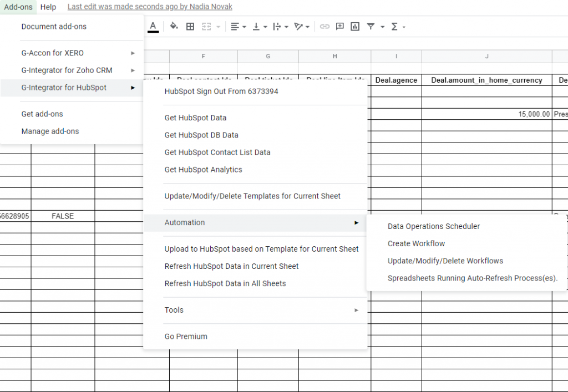Click the Deal.amount_in_home_currency header cell
This screenshot has width=568, height=392.
coord(487,80)
